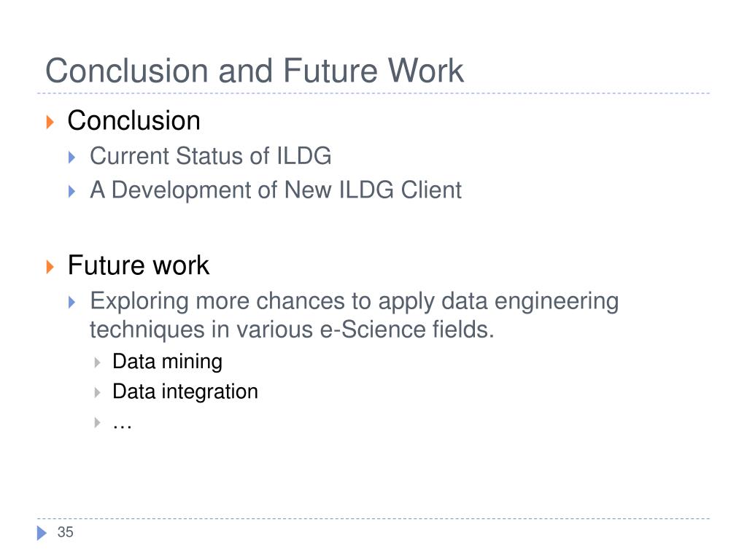Click the gray bullet next to Data integration
Screen dimensions: 747x560
[x=97, y=392]
